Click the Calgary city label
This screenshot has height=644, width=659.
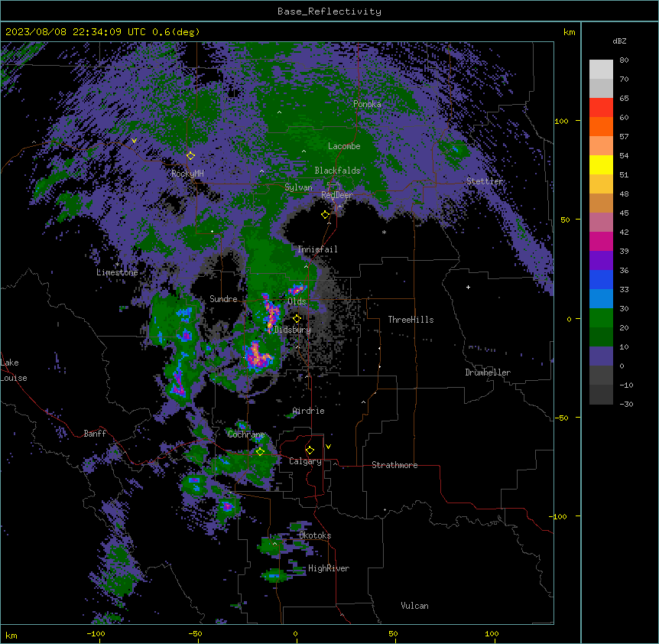(305, 461)
